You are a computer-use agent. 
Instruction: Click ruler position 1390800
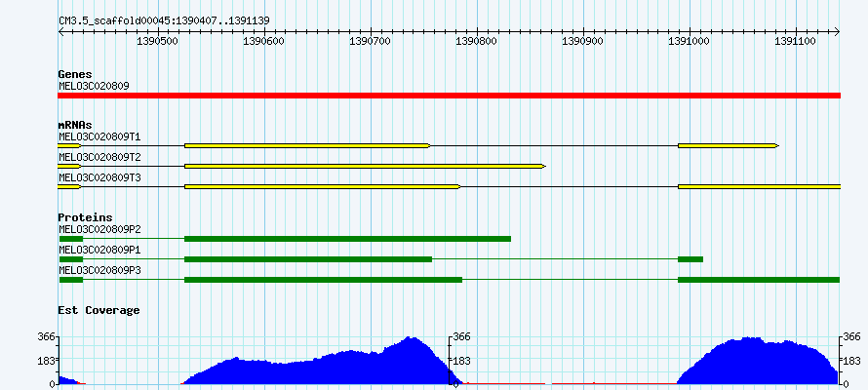(478, 41)
